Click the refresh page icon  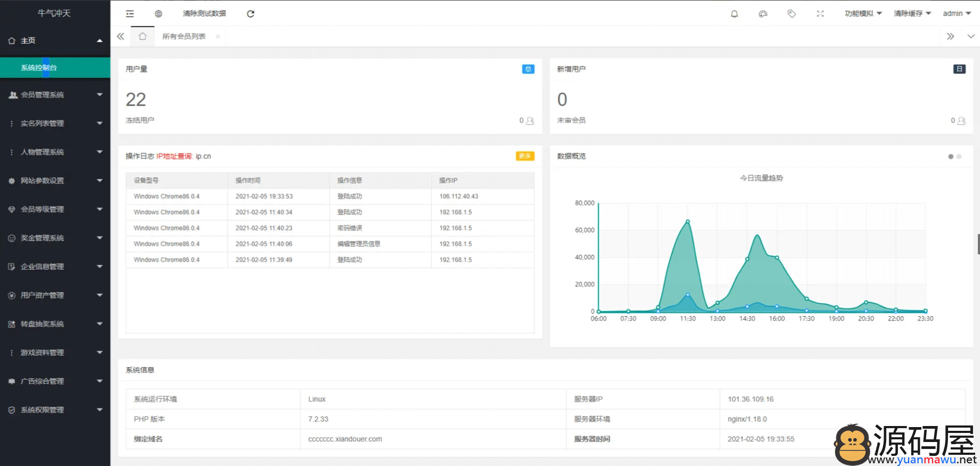[251, 14]
